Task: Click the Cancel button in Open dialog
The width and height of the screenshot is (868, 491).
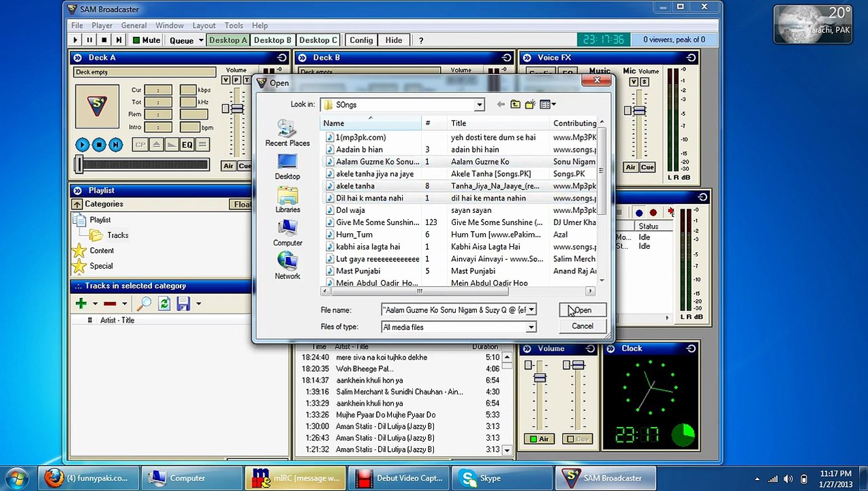Action: (583, 327)
